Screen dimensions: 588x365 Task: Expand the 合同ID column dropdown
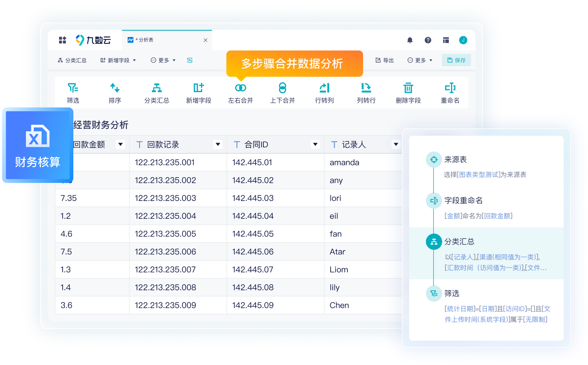[315, 144]
